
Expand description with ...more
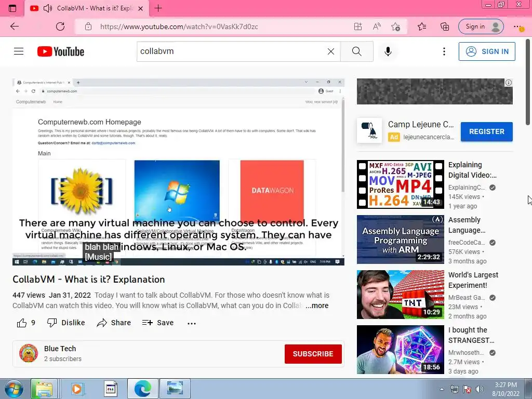(317, 305)
